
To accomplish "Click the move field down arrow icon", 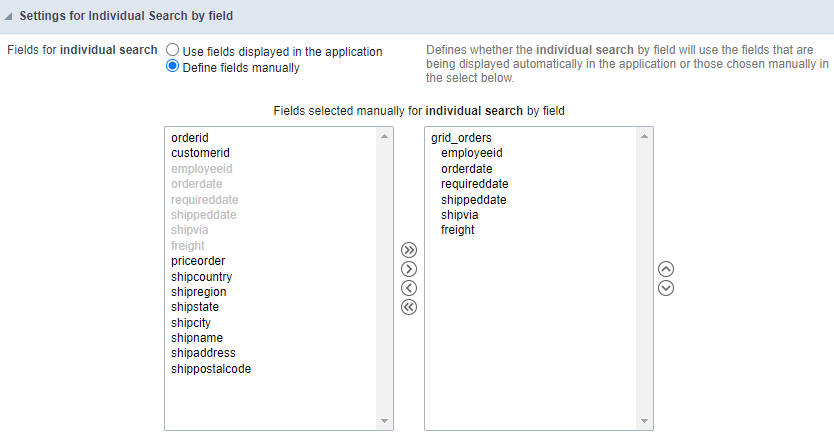I will 667,288.
